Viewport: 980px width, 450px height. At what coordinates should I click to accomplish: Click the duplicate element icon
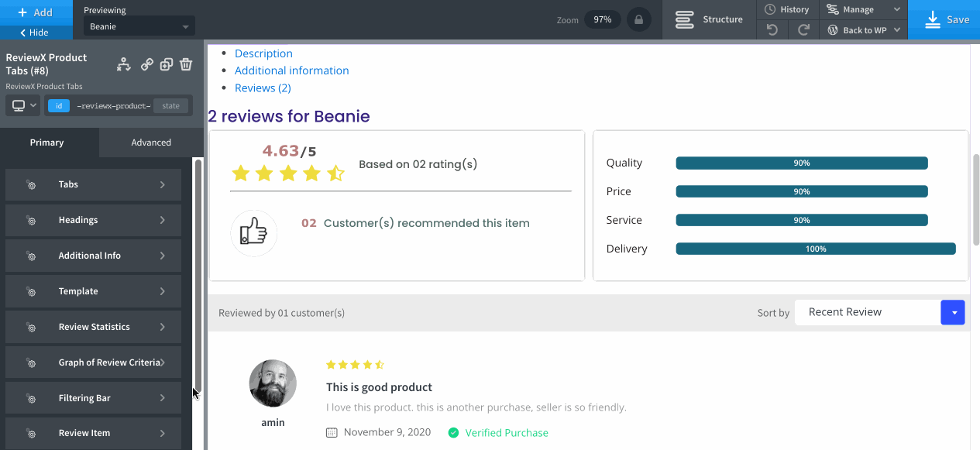click(x=166, y=64)
